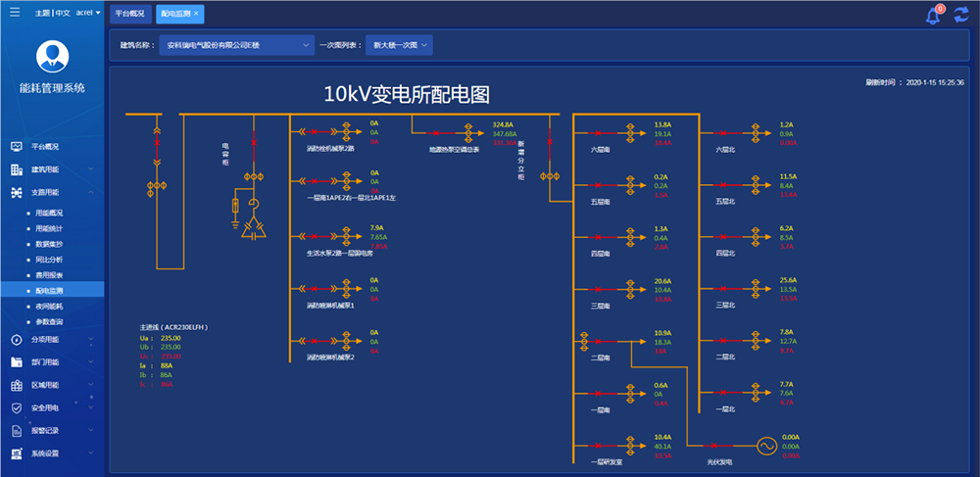Open 夜间能耗 in the sidebar submenu
Image resolution: width=980 pixels, height=477 pixels.
pos(49,307)
